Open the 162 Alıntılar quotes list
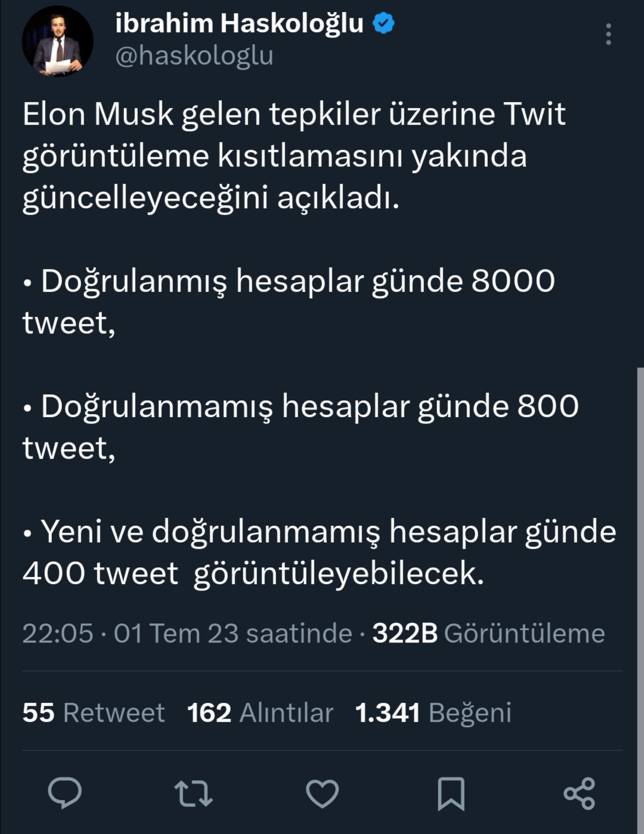Viewport: 644px width, 834px height. pyautogui.click(x=260, y=713)
